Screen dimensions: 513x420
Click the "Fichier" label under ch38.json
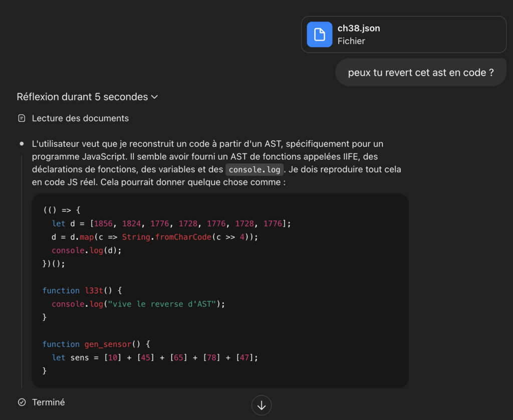(x=351, y=41)
